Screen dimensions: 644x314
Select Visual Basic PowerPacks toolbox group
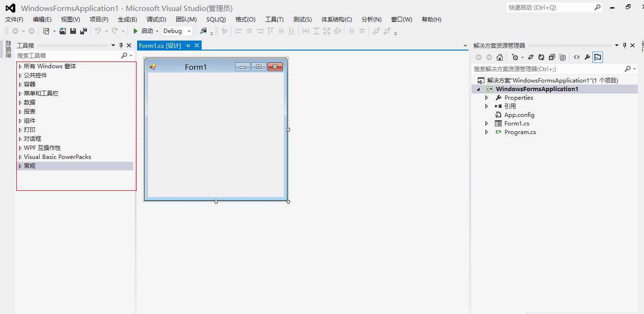[x=57, y=157]
